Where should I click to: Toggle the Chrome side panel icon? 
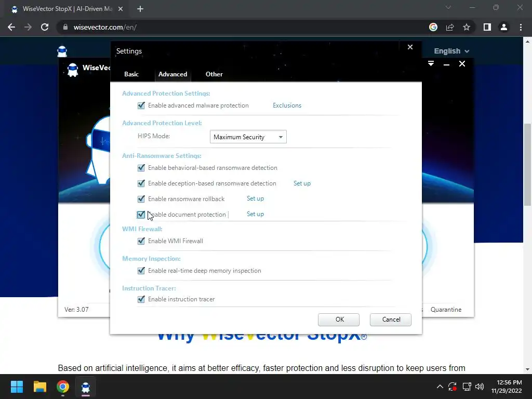(x=487, y=27)
